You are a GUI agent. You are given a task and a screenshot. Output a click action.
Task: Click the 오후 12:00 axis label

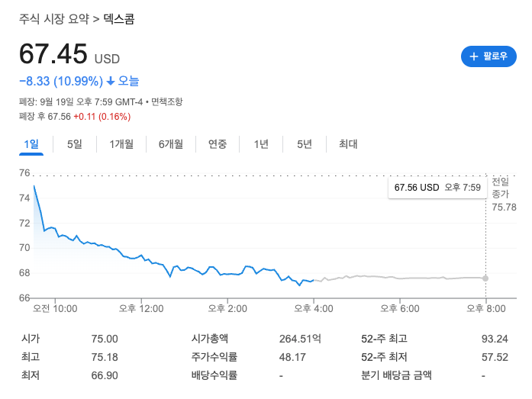(141, 309)
